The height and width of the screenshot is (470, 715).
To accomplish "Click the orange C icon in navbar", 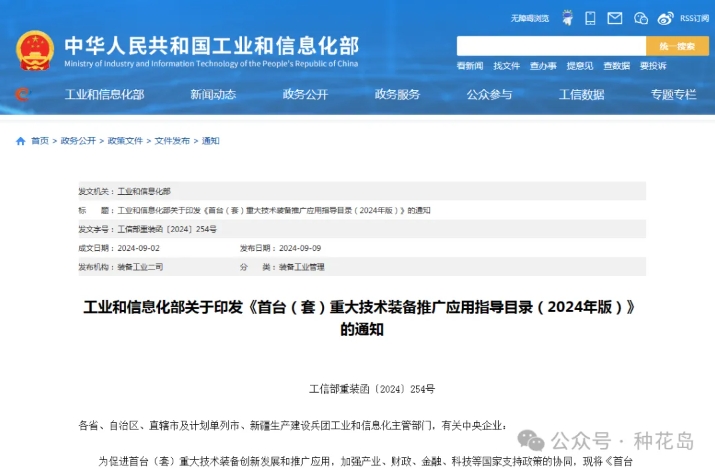I will 22,95.
